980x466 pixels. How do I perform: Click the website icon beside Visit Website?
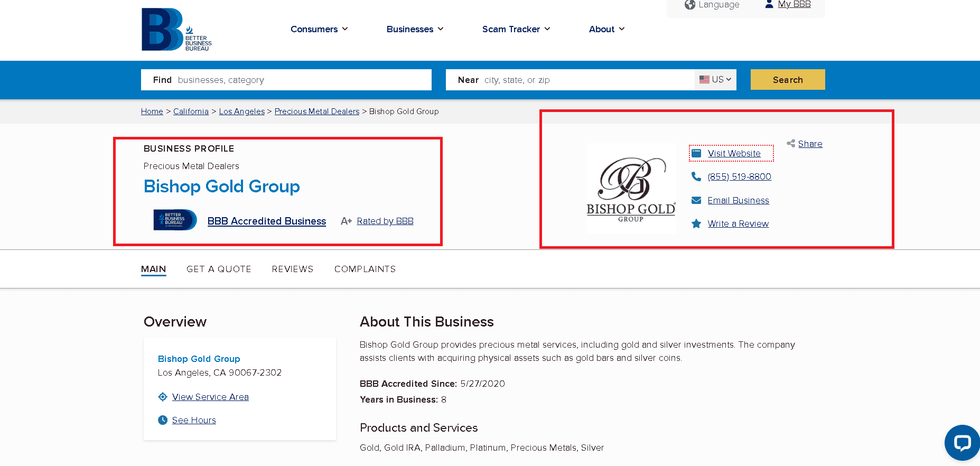coord(696,153)
